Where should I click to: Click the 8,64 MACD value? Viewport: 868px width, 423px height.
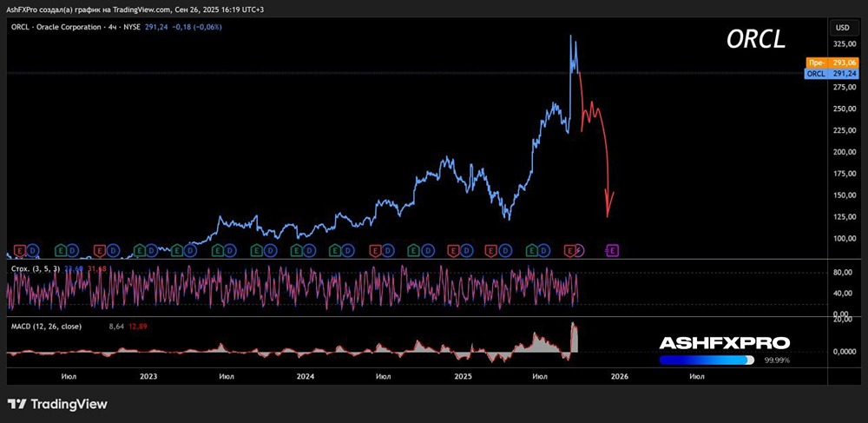[117, 327]
